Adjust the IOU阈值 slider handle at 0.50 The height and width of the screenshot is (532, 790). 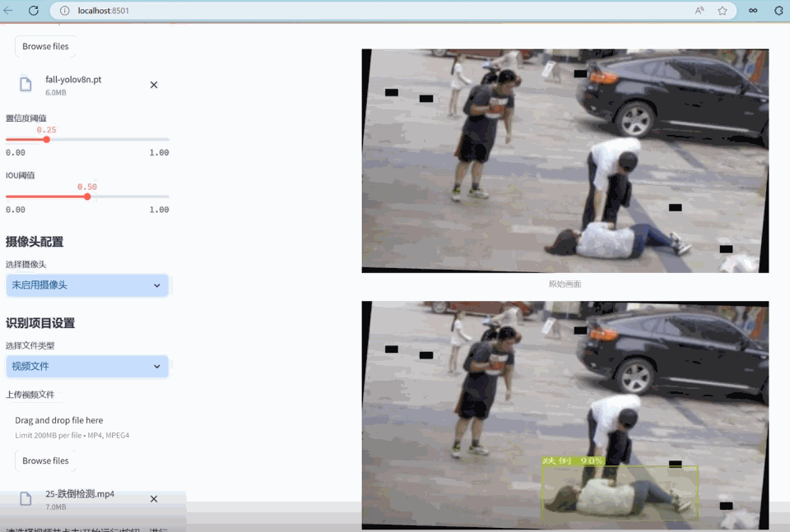(87, 197)
